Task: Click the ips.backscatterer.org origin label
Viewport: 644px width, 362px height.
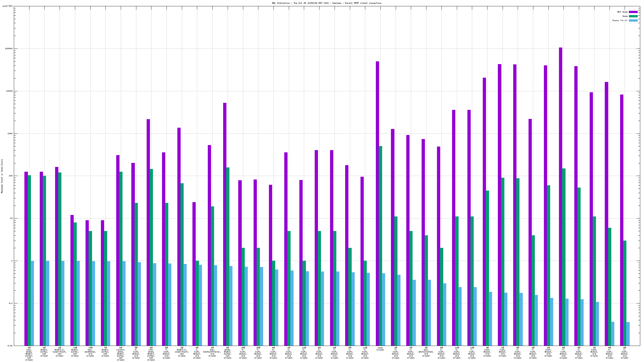Action: coord(212,352)
